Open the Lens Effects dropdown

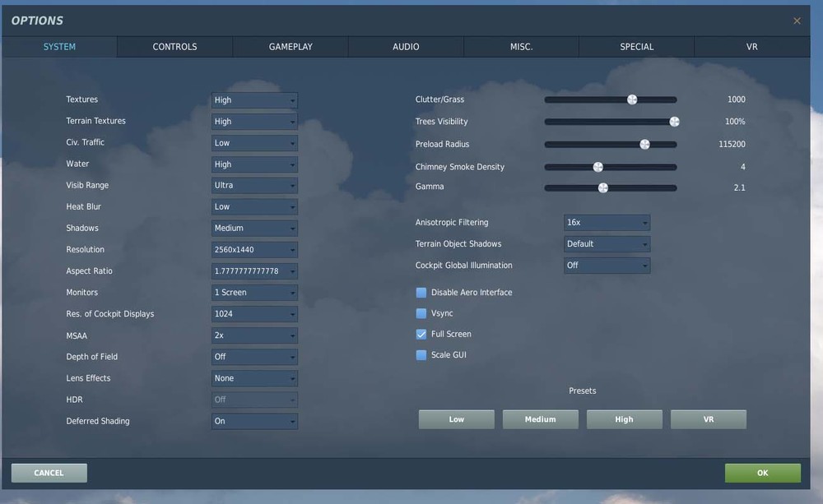click(x=254, y=379)
